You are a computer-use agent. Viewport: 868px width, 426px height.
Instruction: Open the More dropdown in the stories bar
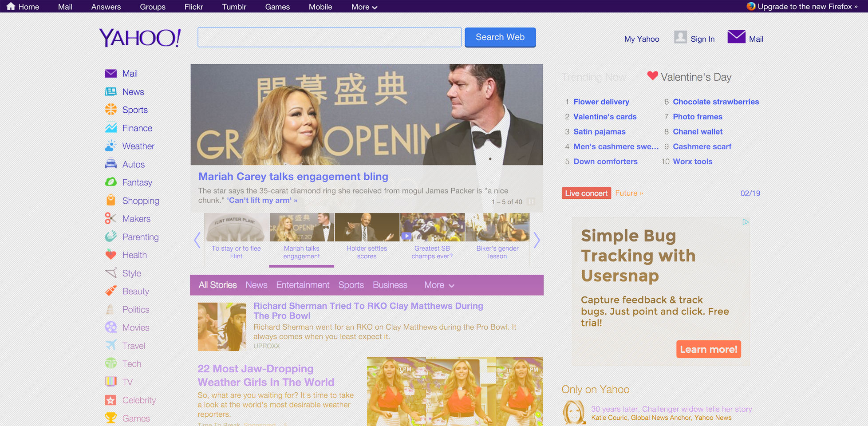[x=438, y=285]
